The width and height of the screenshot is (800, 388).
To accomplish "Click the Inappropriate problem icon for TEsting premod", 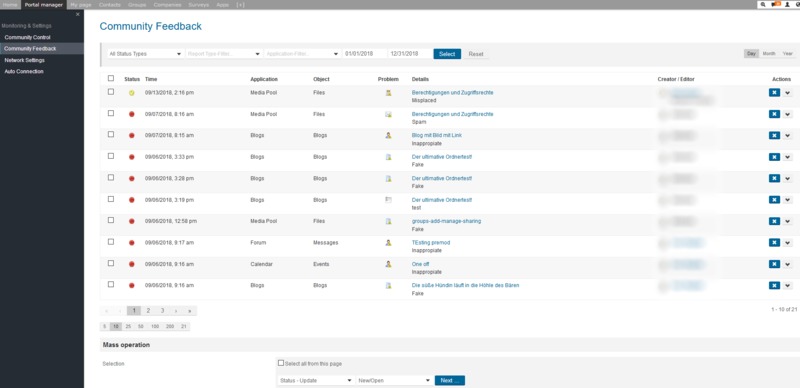I will click(x=388, y=242).
